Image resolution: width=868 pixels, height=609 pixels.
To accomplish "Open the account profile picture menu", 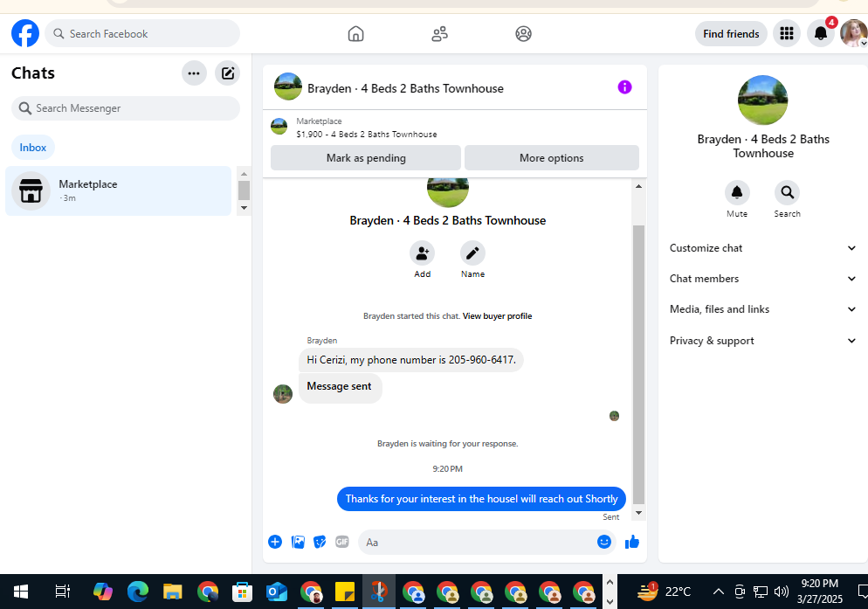I will (x=854, y=33).
